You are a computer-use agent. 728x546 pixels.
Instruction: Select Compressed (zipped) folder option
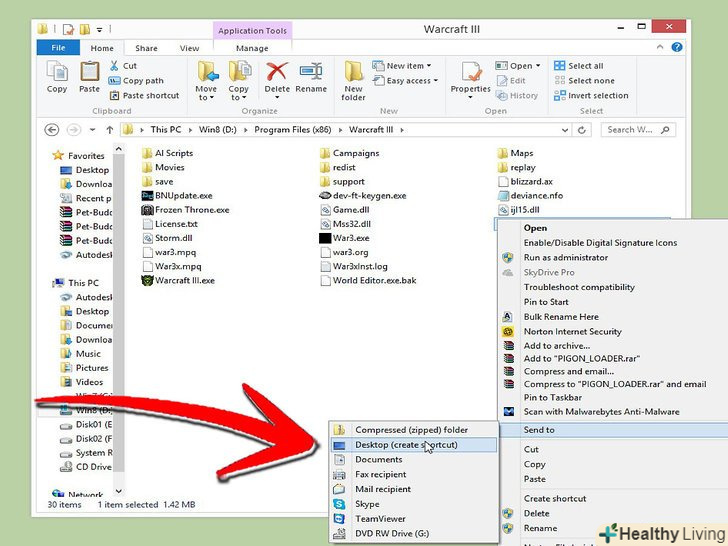tap(414, 430)
